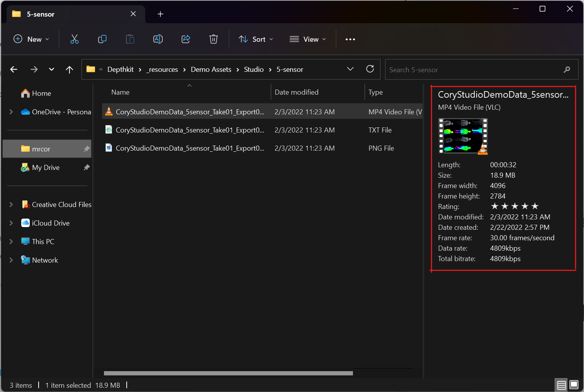Open the New item menu
Viewport: 584px width, 392px height.
tap(32, 39)
